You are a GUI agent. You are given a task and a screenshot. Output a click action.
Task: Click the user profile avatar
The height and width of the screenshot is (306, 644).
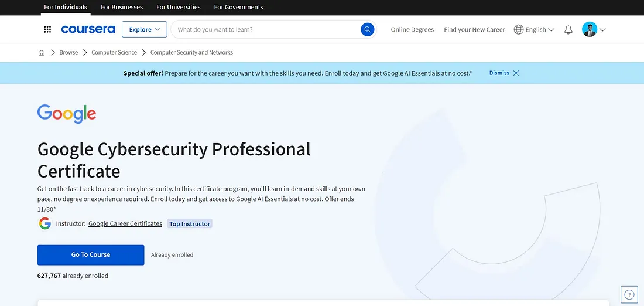point(590,29)
